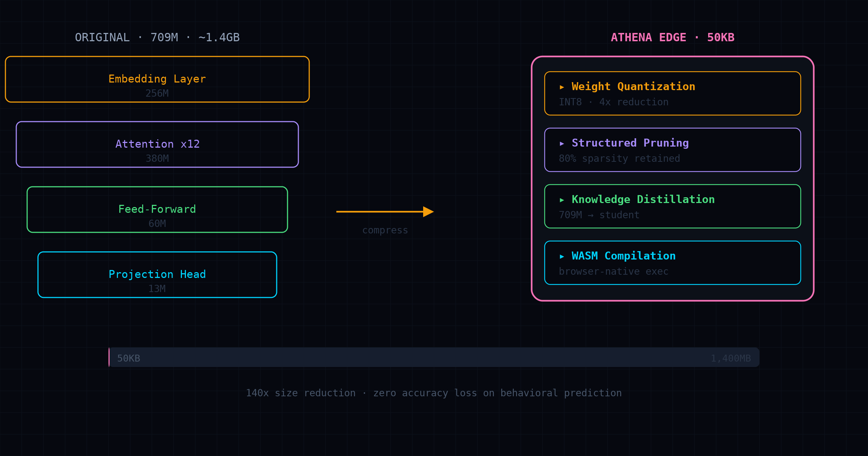Select the Embedding Layer block
The image size is (868, 456).
157,79
